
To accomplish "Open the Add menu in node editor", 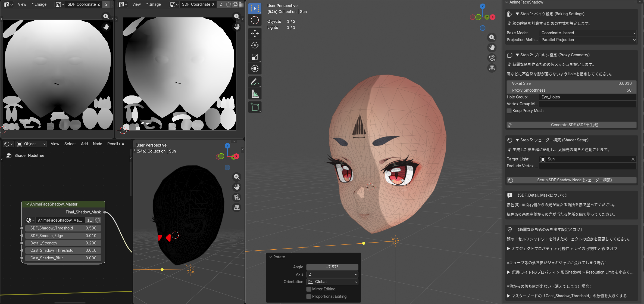I will pos(84,144).
